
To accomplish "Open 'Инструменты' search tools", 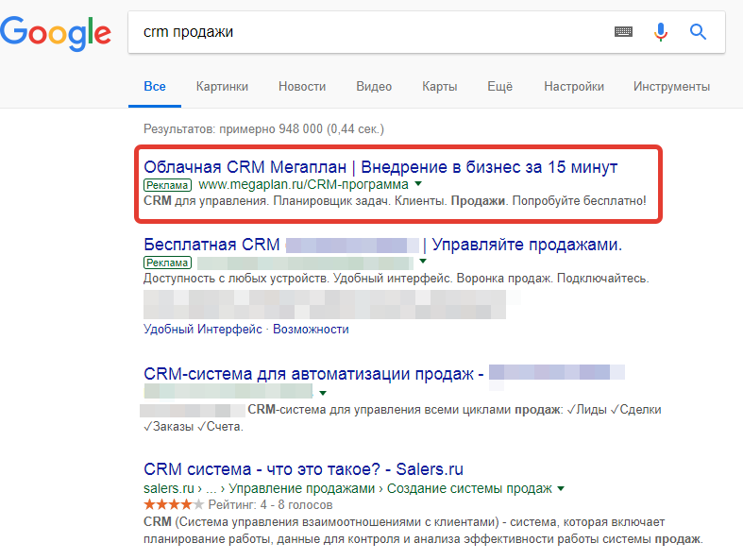I will pos(671,87).
